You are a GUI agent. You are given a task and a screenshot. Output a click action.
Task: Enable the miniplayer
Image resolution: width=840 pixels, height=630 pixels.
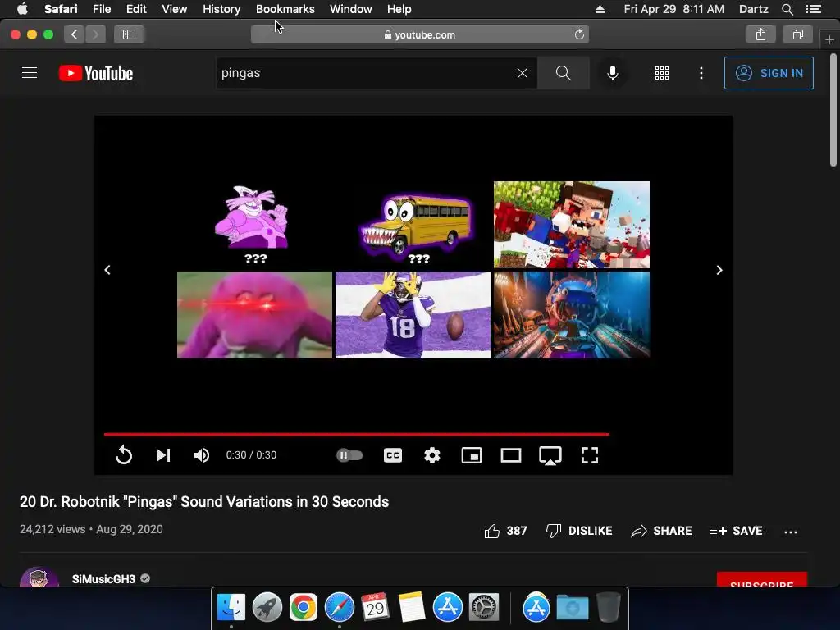[x=472, y=454]
